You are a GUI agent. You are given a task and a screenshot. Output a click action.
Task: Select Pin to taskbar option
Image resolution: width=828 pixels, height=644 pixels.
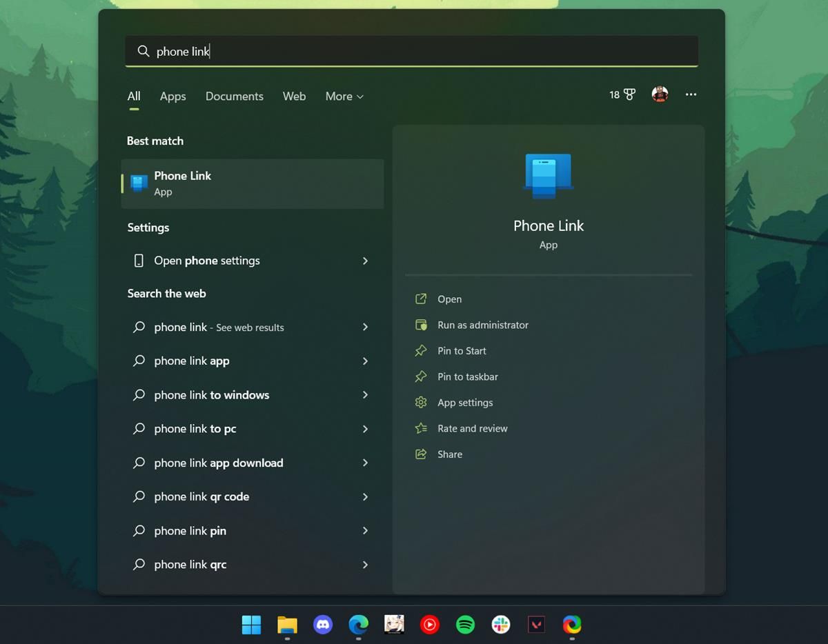(x=467, y=376)
